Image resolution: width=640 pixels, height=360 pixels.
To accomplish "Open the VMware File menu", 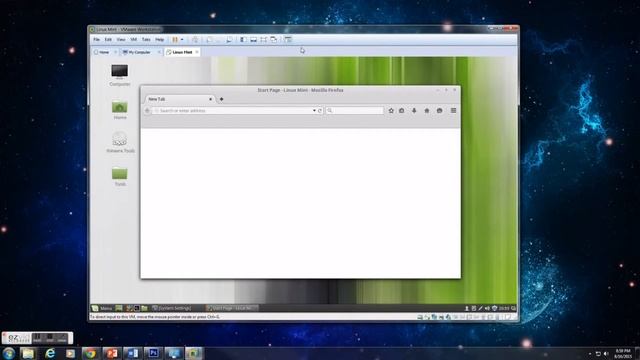I will tap(96, 40).
